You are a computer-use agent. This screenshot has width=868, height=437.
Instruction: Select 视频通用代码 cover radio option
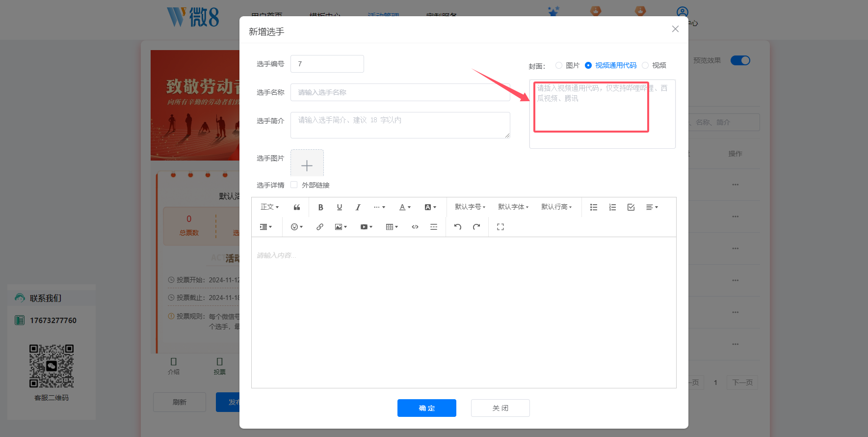[588, 65]
